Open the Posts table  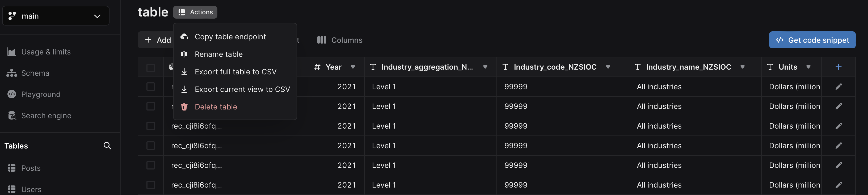[31, 168]
